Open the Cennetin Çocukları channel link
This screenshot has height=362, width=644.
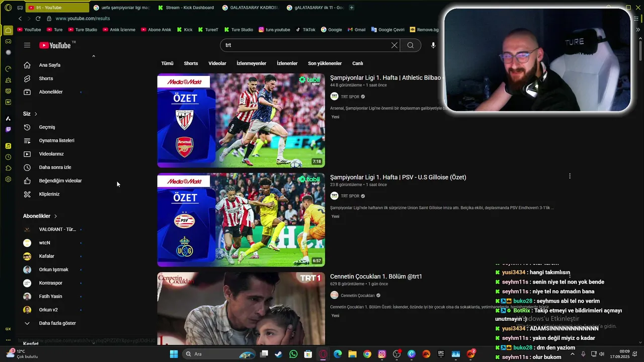click(357, 296)
